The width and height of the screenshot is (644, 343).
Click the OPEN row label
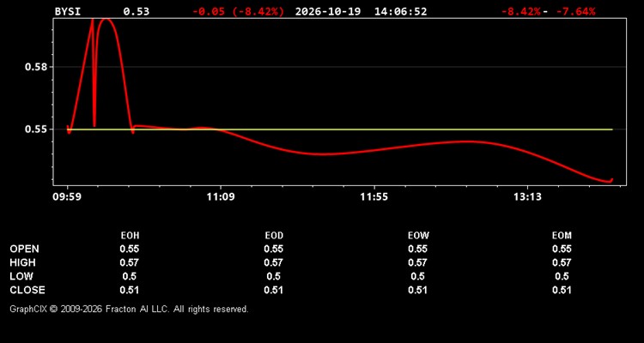(25, 249)
